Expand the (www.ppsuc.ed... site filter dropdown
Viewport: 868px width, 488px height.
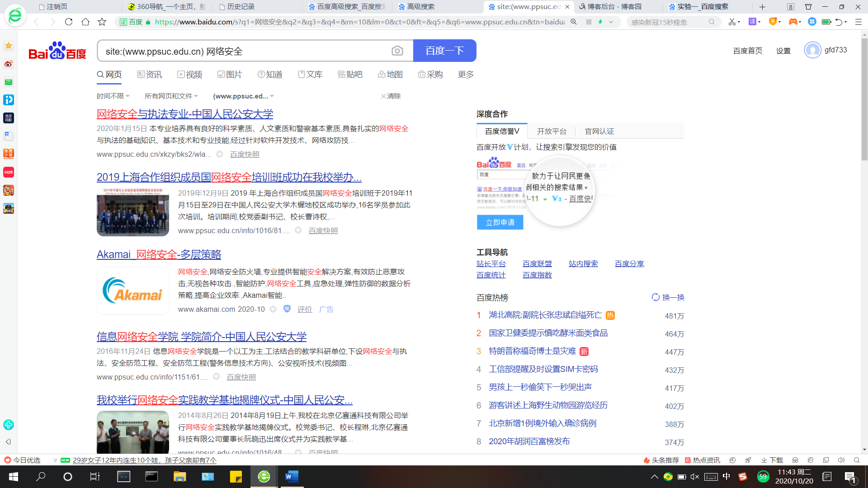243,96
